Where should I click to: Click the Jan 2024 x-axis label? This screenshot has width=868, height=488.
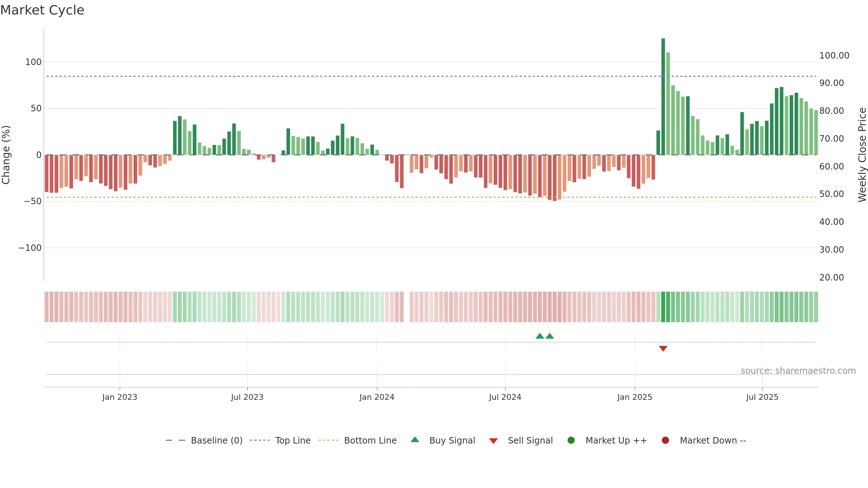[x=377, y=397]
